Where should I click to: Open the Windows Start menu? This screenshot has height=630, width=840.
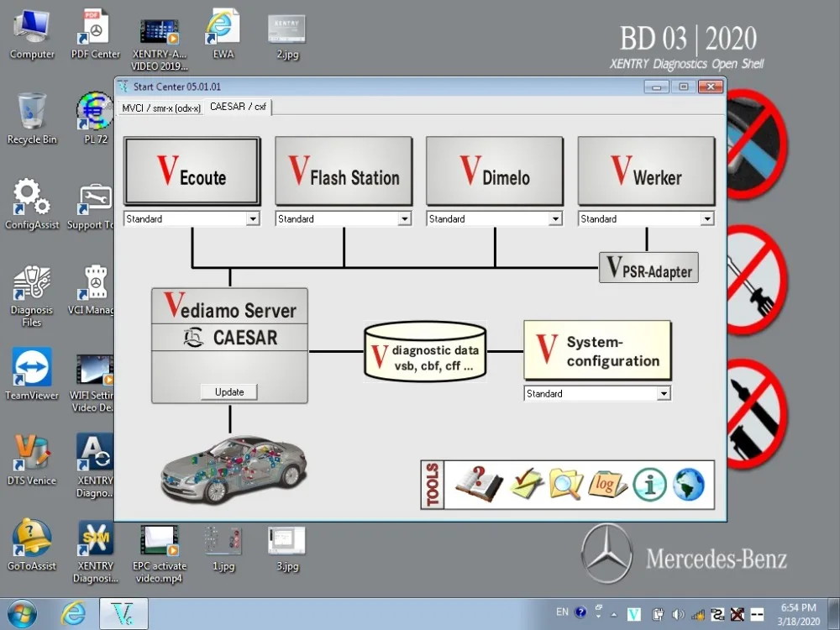[x=22, y=614]
